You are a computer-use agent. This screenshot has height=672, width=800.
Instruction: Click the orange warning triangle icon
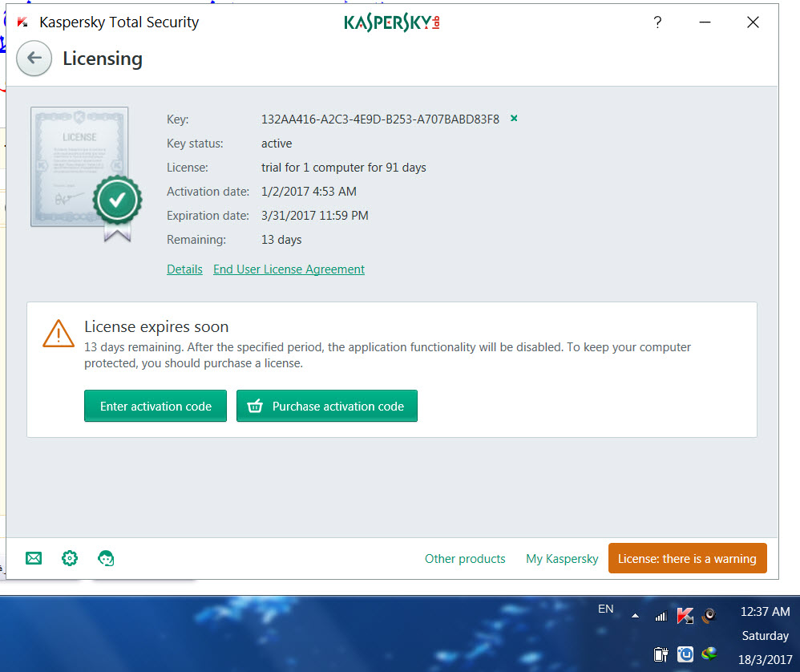coord(59,334)
